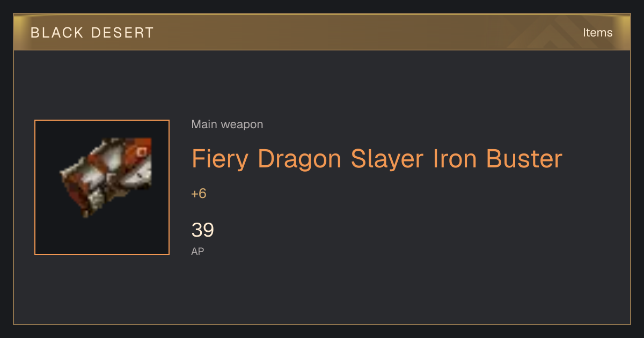Click the 39 attack power value

click(x=203, y=230)
